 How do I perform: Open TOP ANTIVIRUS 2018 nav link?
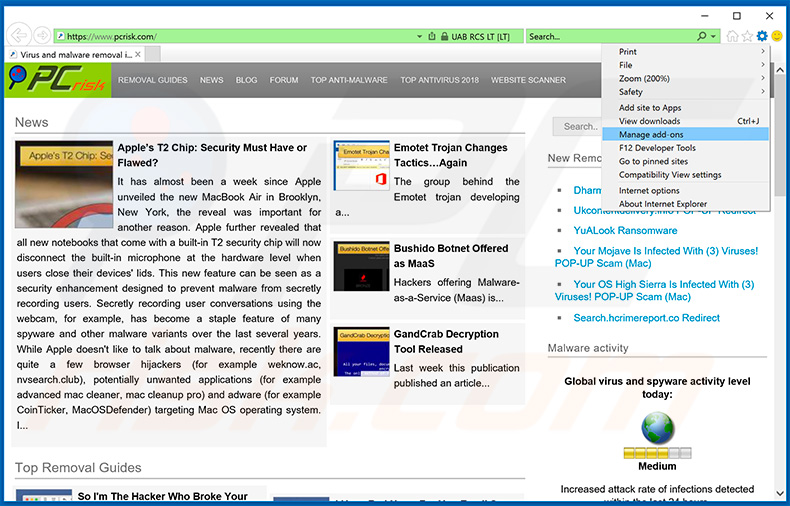tap(440, 80)
